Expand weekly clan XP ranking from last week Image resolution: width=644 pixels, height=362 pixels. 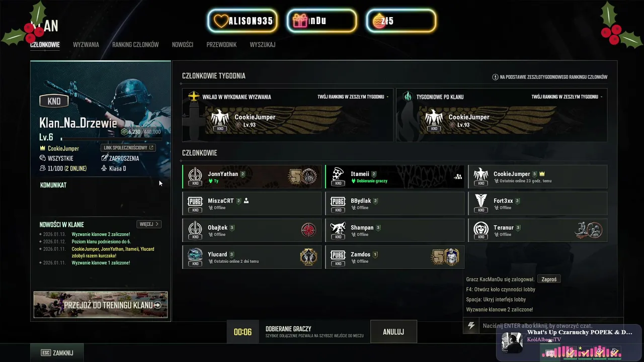point(567,97)
